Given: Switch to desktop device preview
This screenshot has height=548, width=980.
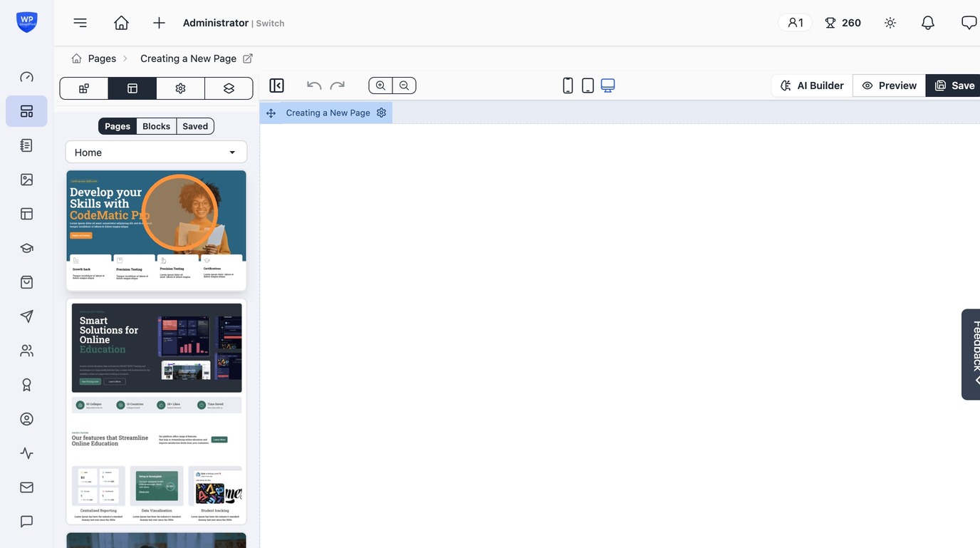Looking at the screenshot, I should coord(608,86).
